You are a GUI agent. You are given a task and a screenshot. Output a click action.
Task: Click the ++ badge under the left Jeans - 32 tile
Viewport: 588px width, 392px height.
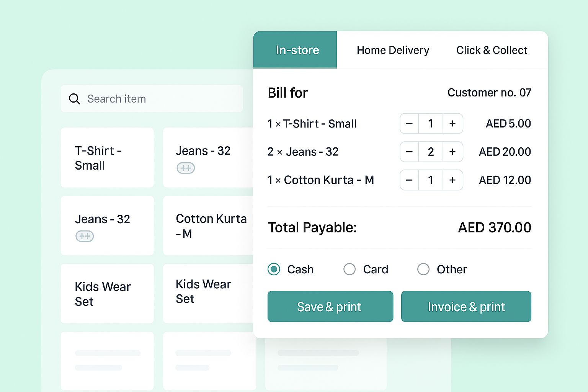[85, 236]
